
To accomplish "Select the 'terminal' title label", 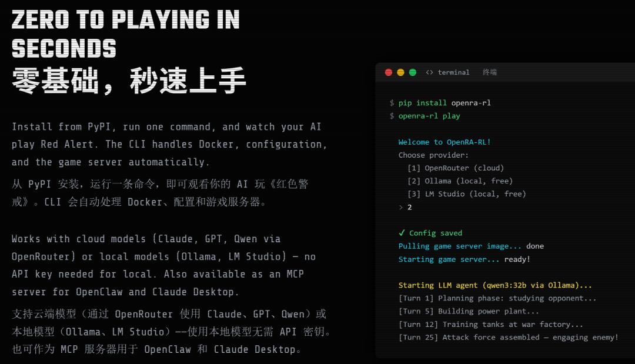I will [453, 72].
